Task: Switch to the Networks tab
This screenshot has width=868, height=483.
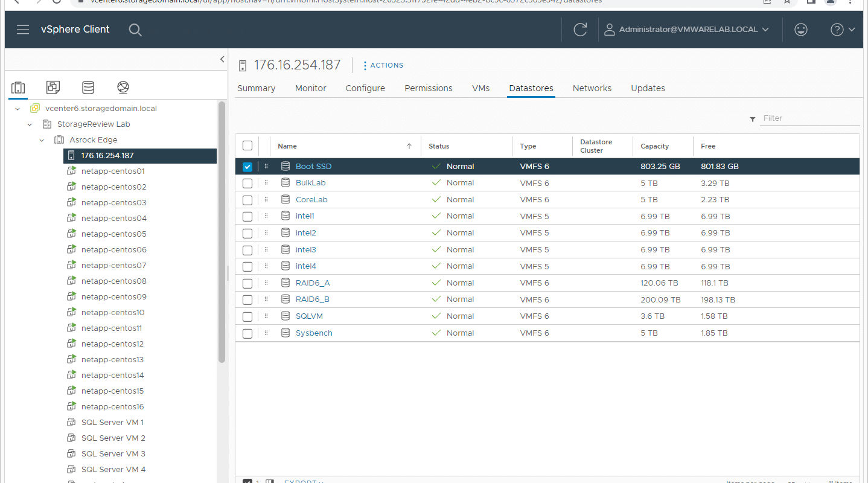Action: (x=592, y=88)
